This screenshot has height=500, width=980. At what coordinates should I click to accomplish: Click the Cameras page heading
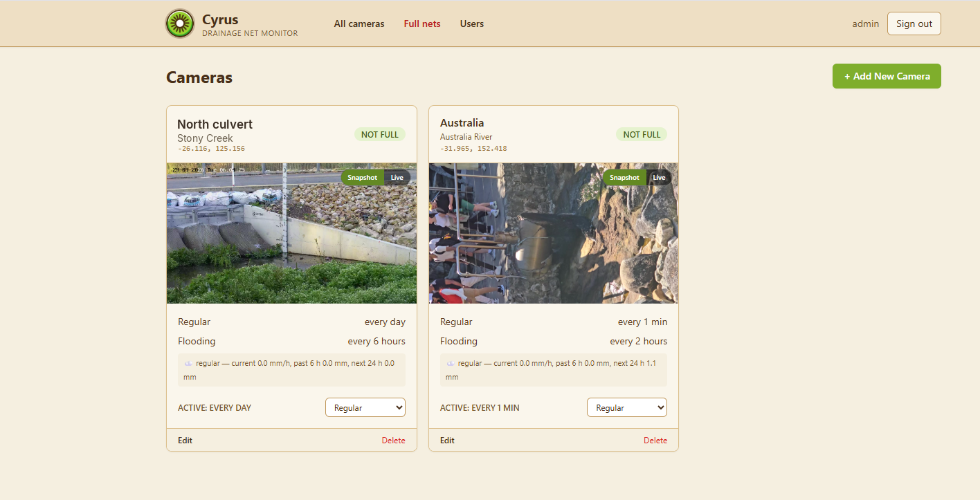coord(199,77)
